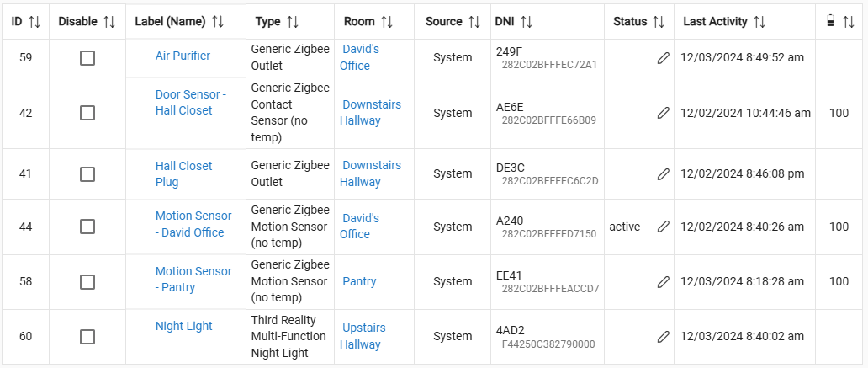Open the Air Purifier device link
This screenshot has width=868, height=368.
pos(183,56)
